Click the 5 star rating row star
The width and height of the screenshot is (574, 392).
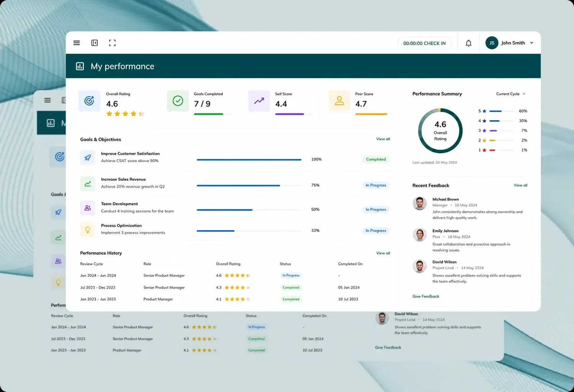[x=484, y=111]
